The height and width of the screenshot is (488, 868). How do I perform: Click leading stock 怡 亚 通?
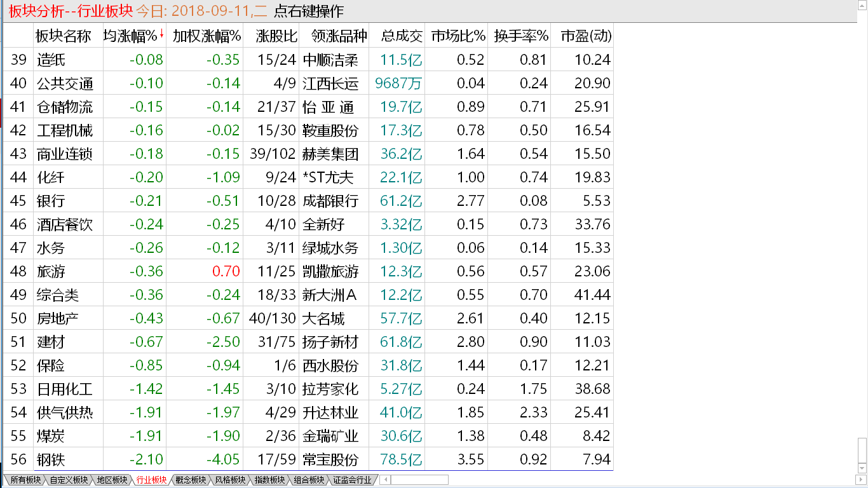(x=329, y=107)
